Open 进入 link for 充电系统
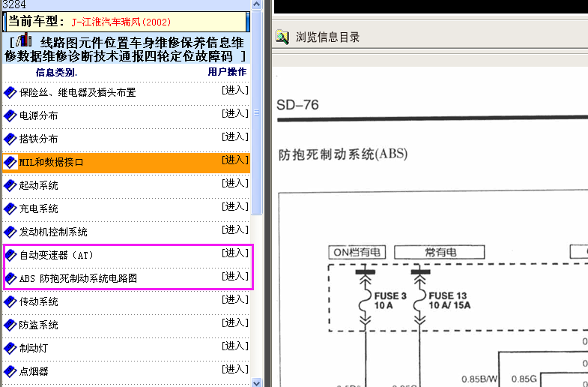This screenshot has height=387, width=588. [x=235, y=206]
